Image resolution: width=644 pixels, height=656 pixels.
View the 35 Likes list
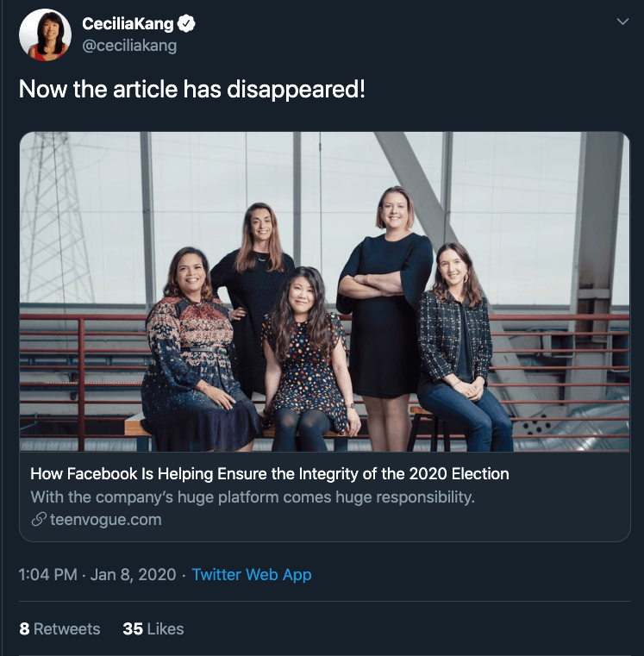153,629
